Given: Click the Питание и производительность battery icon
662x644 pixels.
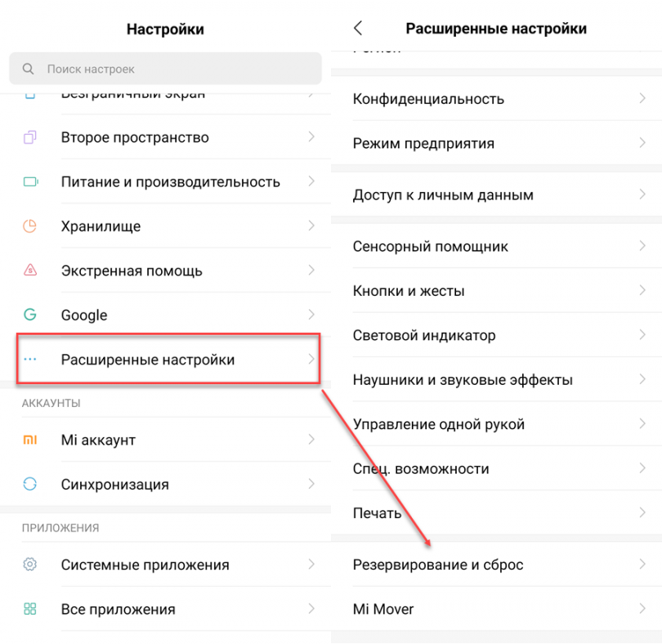Looking at the screenshot, I should 30,181.
